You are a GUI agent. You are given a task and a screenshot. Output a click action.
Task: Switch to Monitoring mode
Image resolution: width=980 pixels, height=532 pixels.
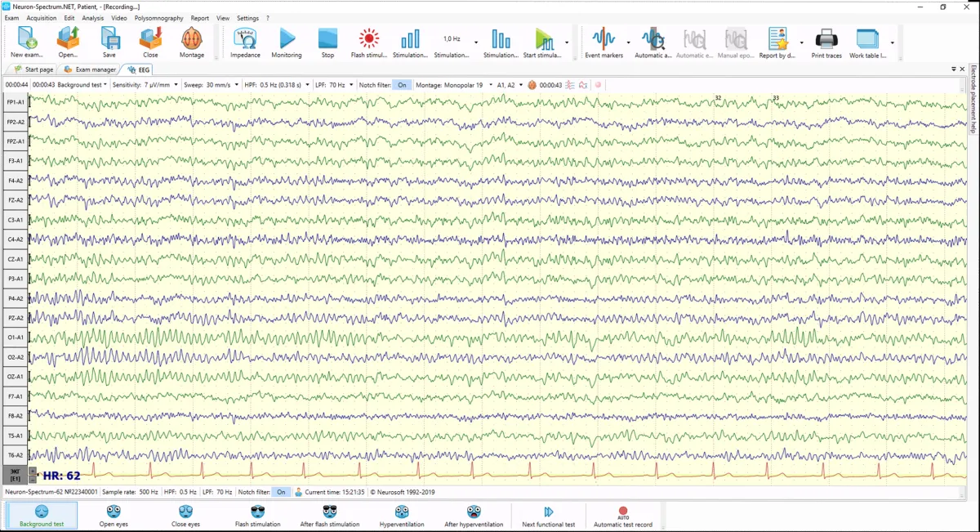[287, 42]
